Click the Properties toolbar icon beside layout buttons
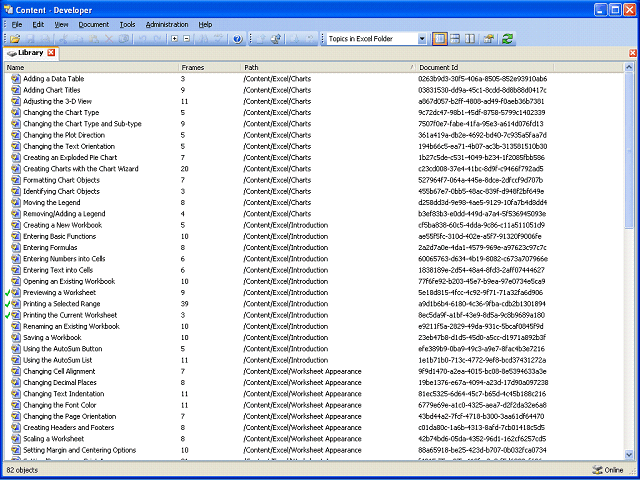Viewport: 640px width, 480px height. click(489, 39)
